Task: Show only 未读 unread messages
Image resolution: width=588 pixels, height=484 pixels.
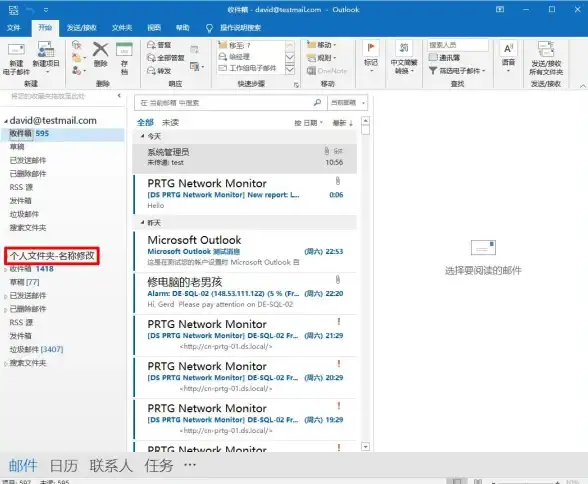Action: 170,123
